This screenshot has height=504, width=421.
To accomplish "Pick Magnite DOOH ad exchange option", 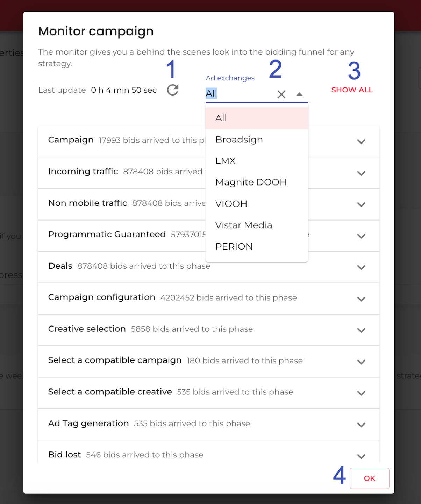I will point(251,182).
